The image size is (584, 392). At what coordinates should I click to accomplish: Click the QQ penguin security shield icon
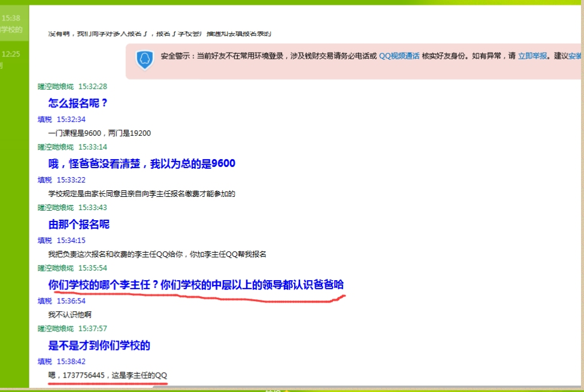coord(144,59)
